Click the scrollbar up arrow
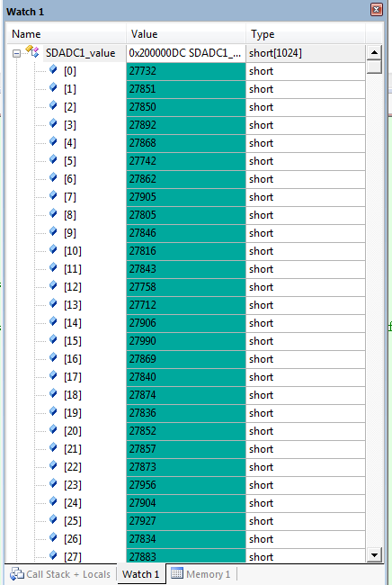The height and width of the screenshot is (585, 392). (x=375, y=52)
